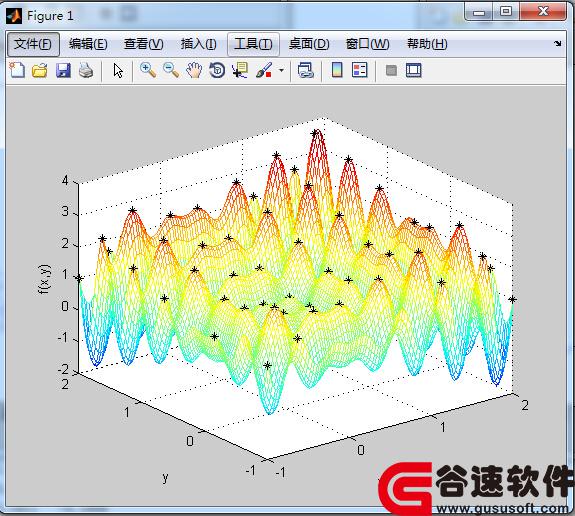Toggle the Rotate 3D tool
575x516 pixels.
217,70
